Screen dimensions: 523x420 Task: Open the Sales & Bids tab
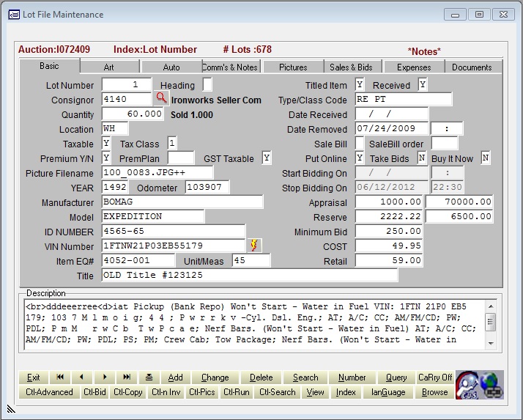[351, 67]
